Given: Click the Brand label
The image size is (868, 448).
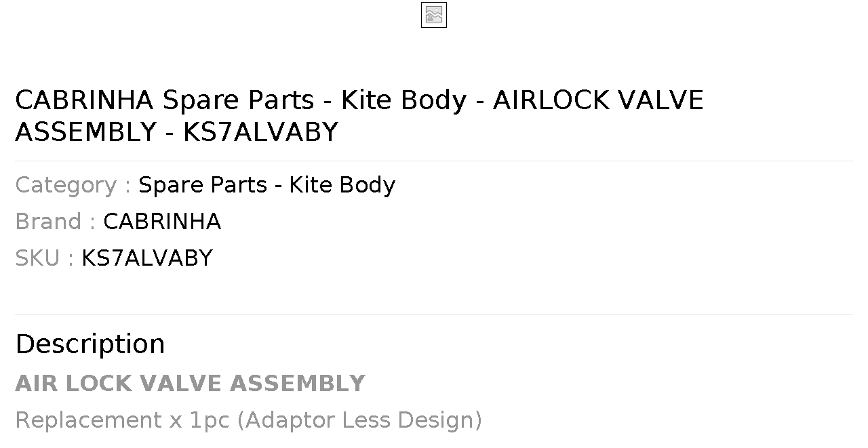Looking at the screenshot, I should click(x=55, y=222).
